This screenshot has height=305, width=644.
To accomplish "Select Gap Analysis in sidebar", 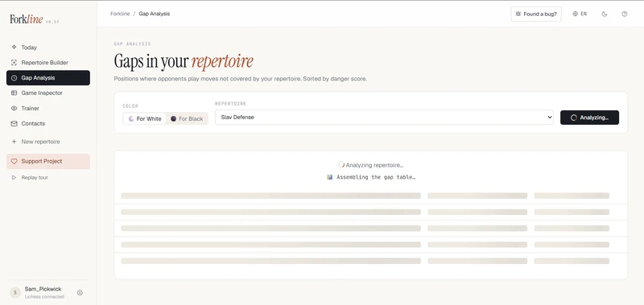I will pos(48,77).
